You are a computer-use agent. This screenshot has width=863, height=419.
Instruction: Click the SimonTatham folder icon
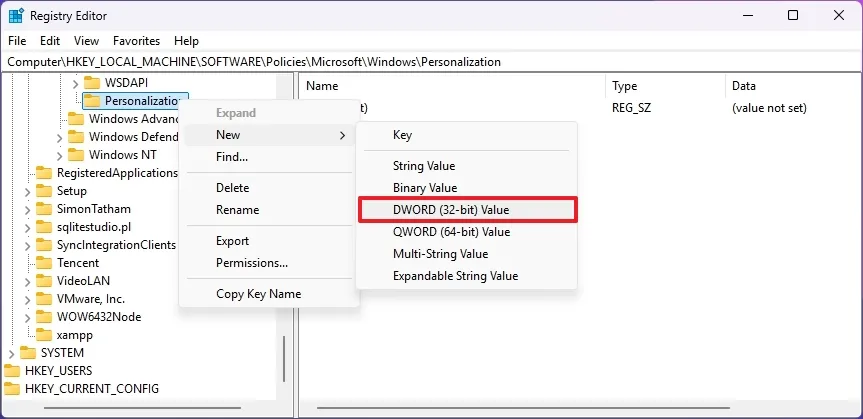(44, 209)
